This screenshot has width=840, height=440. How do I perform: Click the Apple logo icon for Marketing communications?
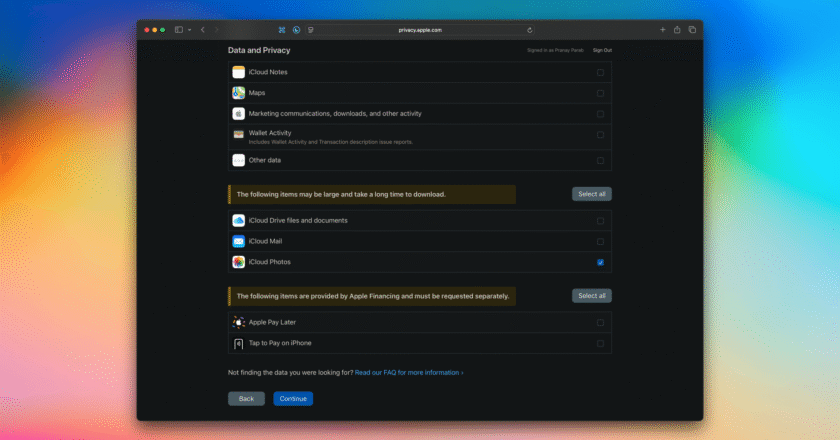point(238,114)
